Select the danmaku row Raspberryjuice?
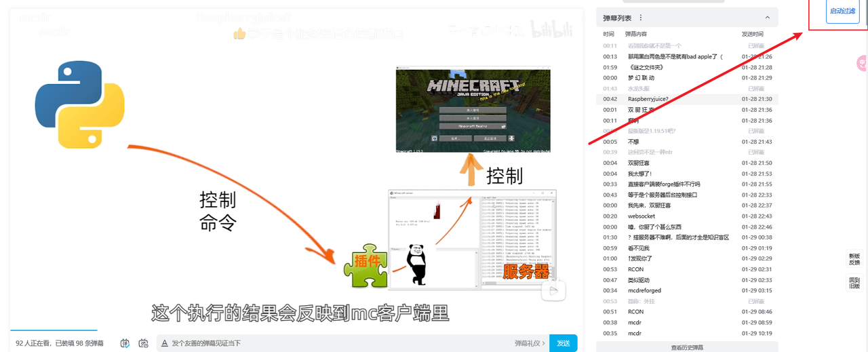This screenshot has height=352, width=868. pyautogui.click(x=687, y=99)
